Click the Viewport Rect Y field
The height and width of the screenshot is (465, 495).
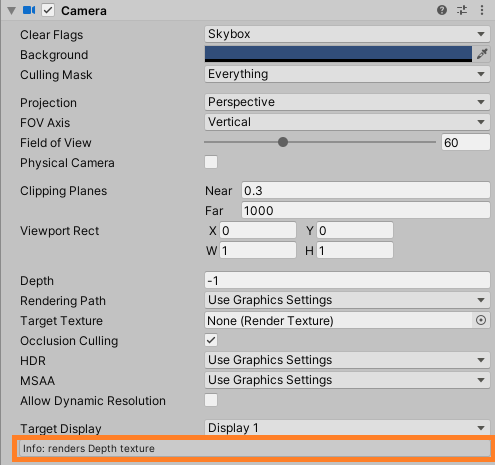point(355,230)
